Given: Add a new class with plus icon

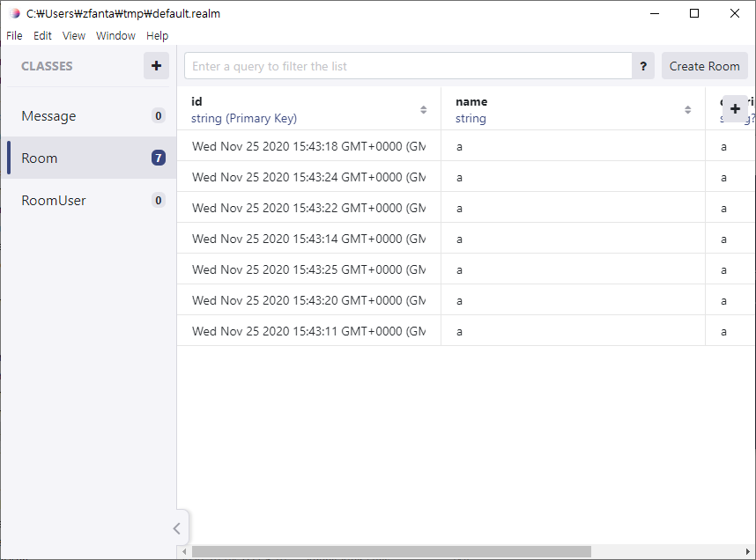Looking at the screenshot, I should (x=156, y=66).
